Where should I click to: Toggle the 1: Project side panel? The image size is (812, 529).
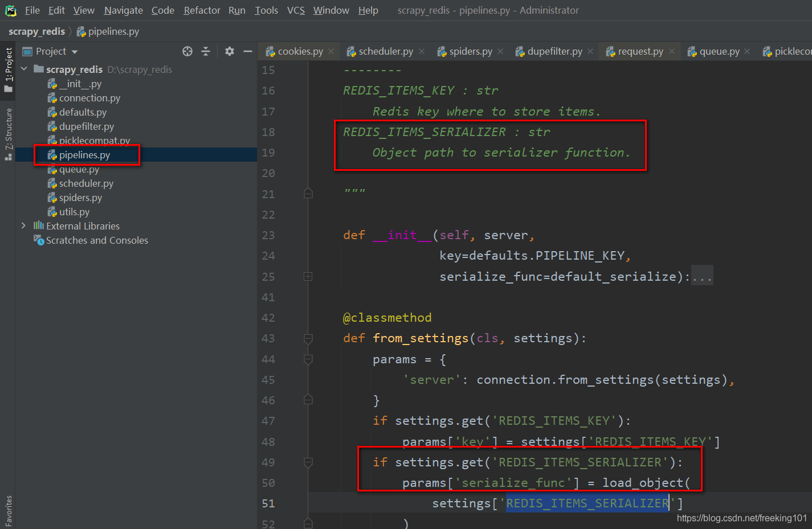click(x=9, y=69)
